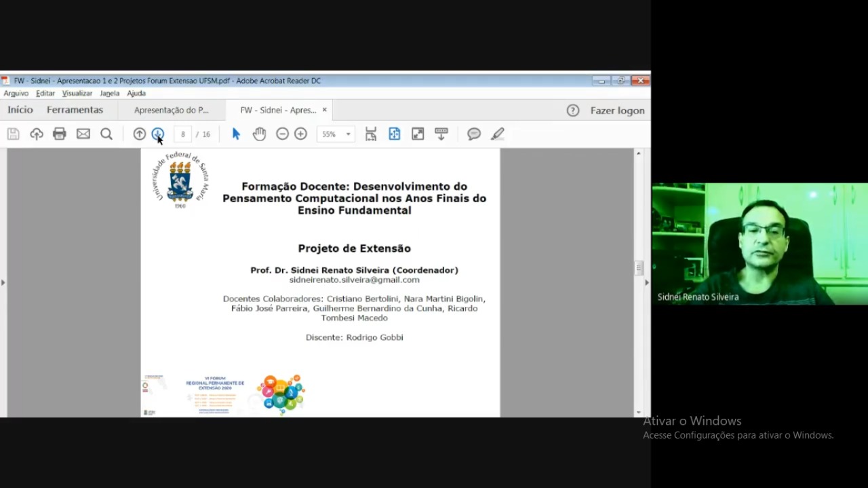Select the hand pan tool
868x488 pixels.
point(259,134)
